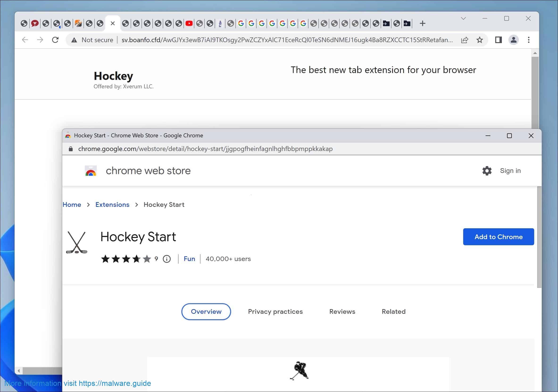Close the active tab with the X

point(112,24)
